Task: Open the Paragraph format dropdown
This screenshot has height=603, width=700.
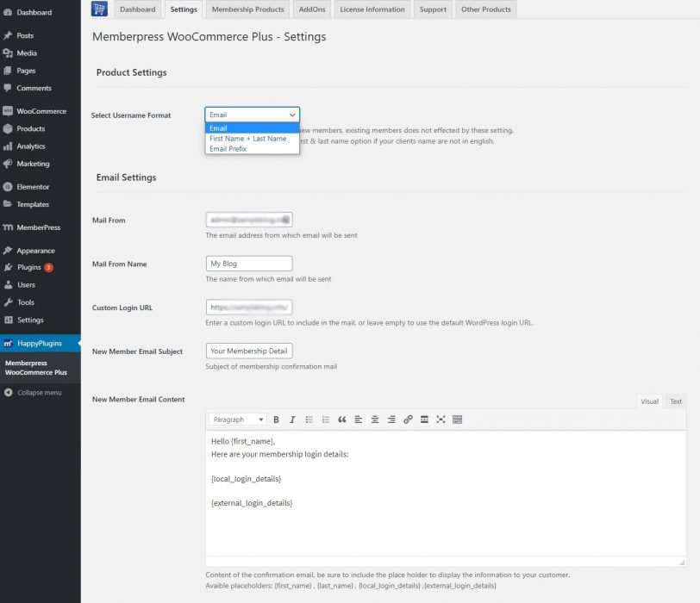Action: click(x=238, y=420)
